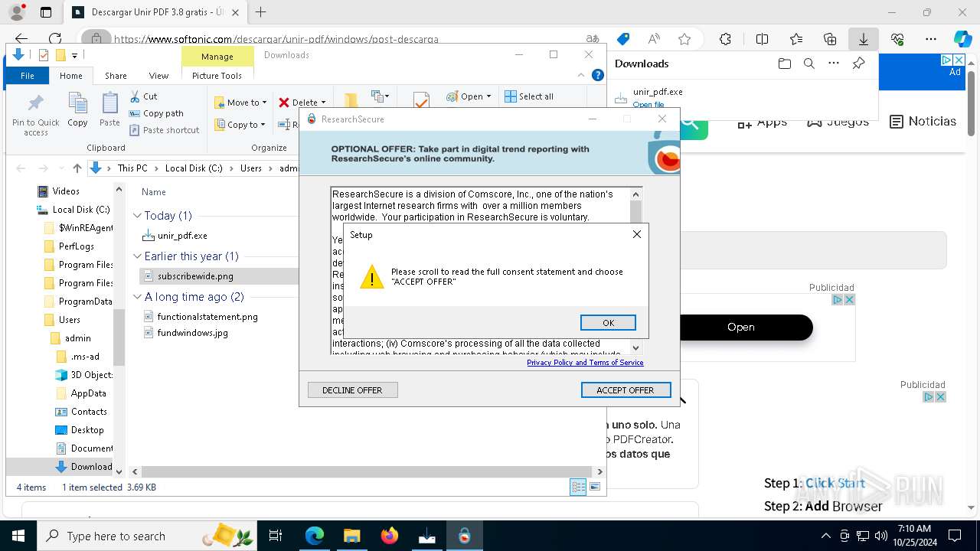
Task: Open Delete dropdown in ribbon
Action: (x=302, y=103)
